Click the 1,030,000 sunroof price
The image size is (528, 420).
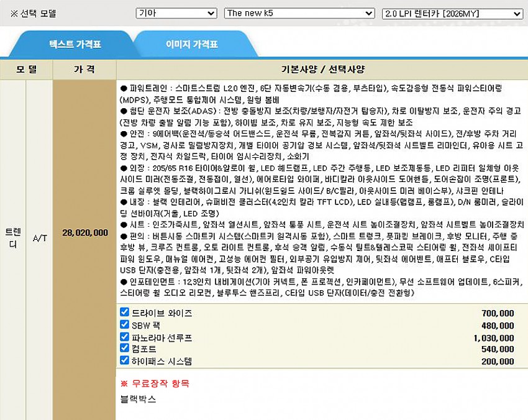[493, 337]
